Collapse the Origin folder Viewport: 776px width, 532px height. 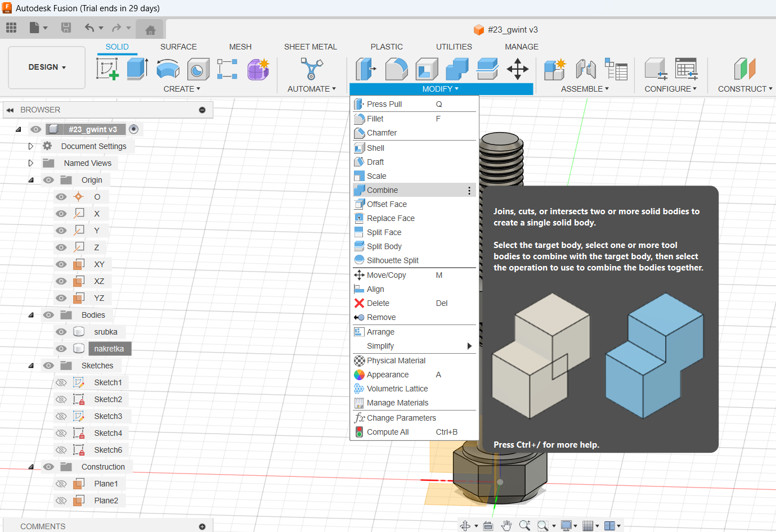click(31, 180)
